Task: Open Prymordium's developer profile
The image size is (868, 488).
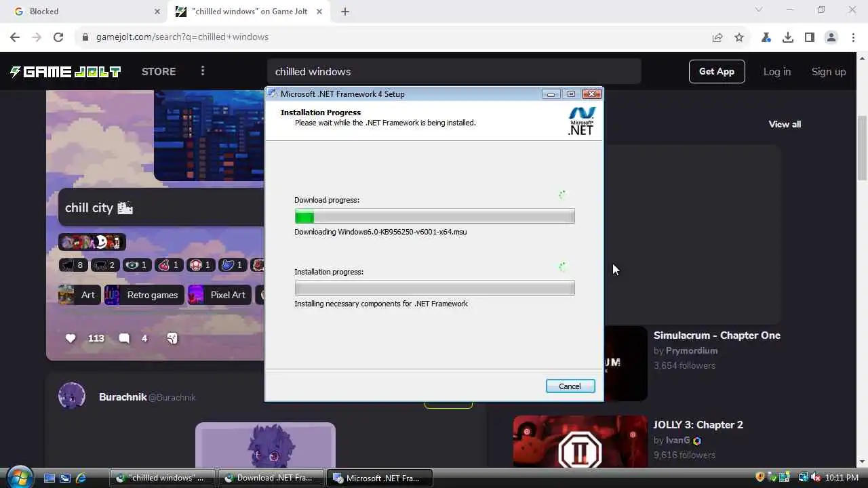Action: [692, 350]
